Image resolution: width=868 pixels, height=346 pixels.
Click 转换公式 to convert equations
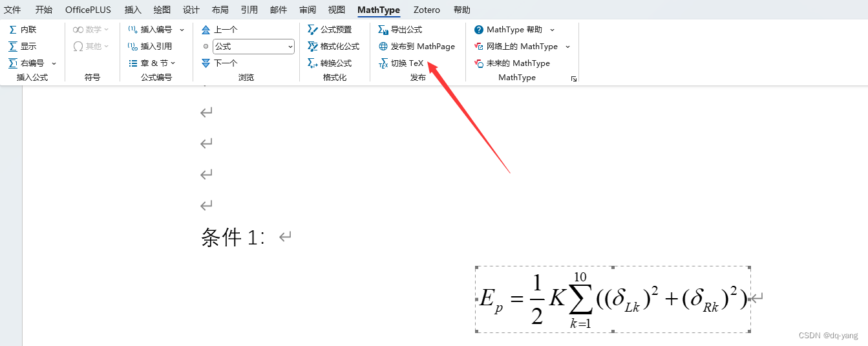coord(330,63)
